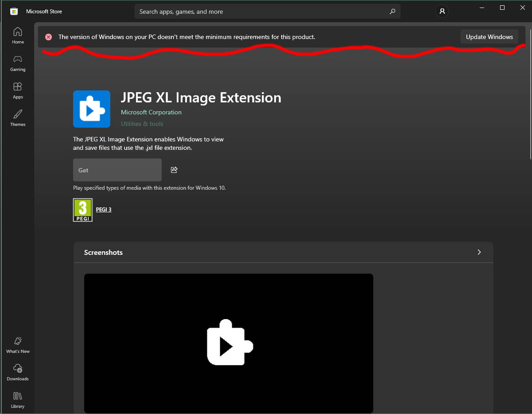Open the Home section in sidebar

coord(18,35)
